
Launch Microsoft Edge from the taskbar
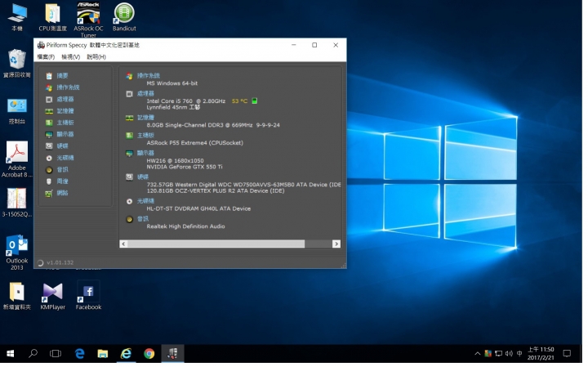(x=79, y=354)
